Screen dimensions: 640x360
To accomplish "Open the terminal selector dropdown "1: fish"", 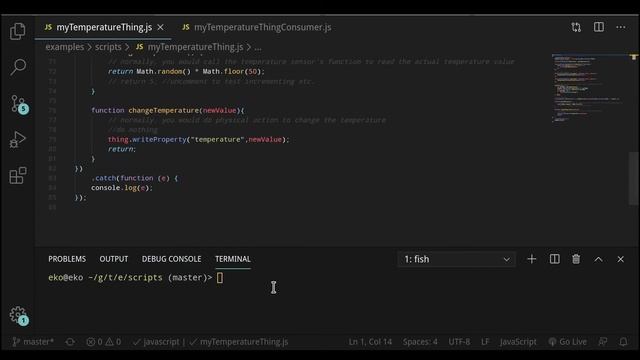I will tap(456, 259).
